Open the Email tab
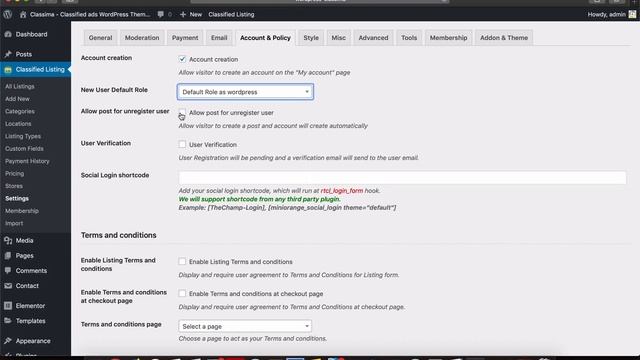Viewport: 640px width, 360px height. coord(219,38)
